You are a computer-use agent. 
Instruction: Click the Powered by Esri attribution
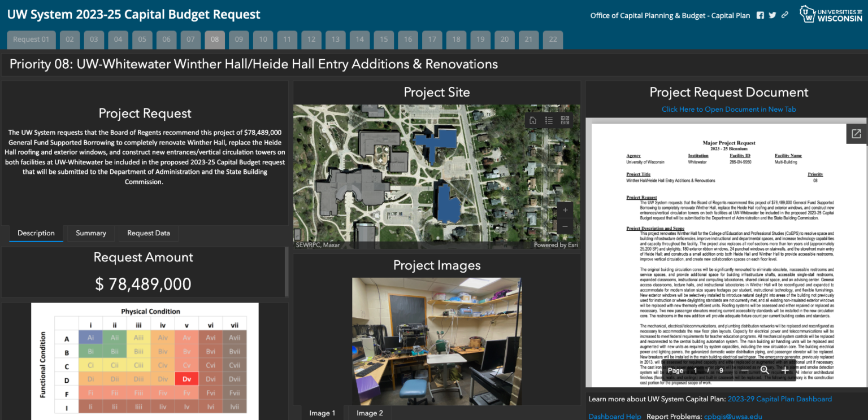pos(556,245)
